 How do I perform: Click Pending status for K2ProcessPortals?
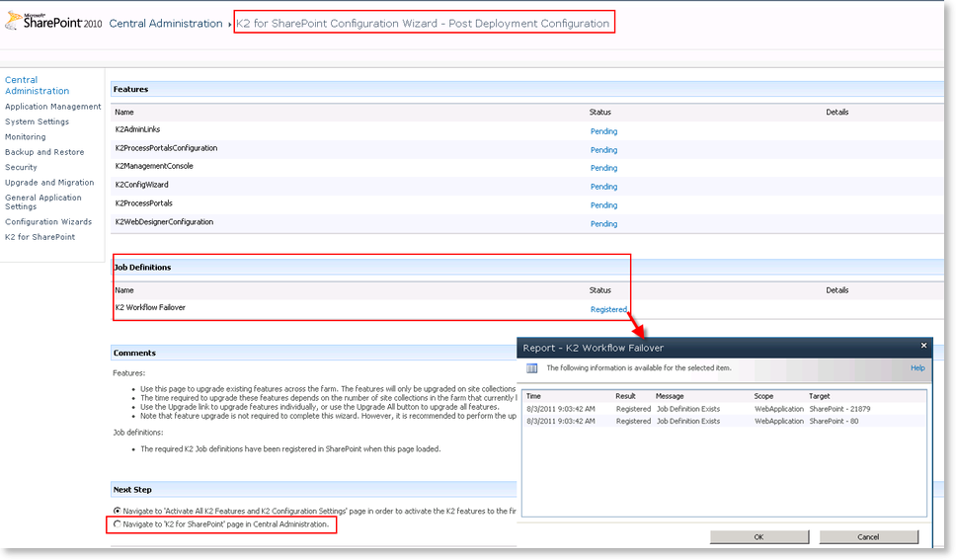[x=603, y=205]
